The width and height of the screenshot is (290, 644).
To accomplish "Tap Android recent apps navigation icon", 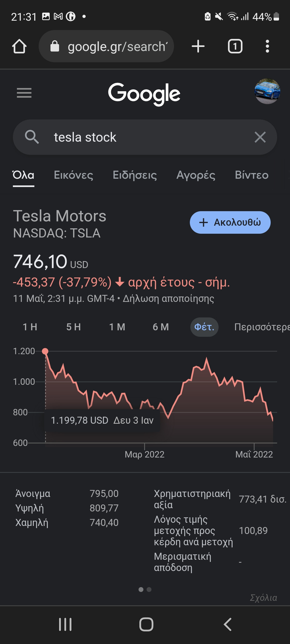I will point(65,624).
